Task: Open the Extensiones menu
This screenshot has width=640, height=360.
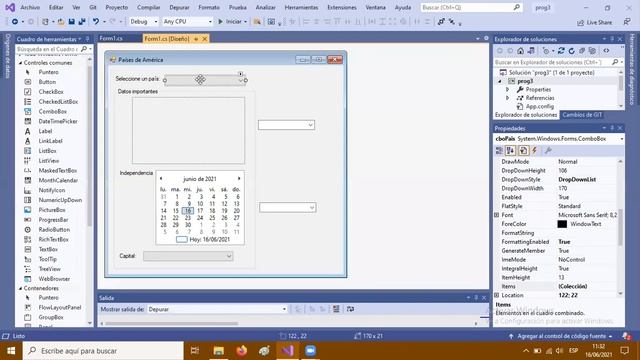Action: pyautogui.click(x=342, y=7)
